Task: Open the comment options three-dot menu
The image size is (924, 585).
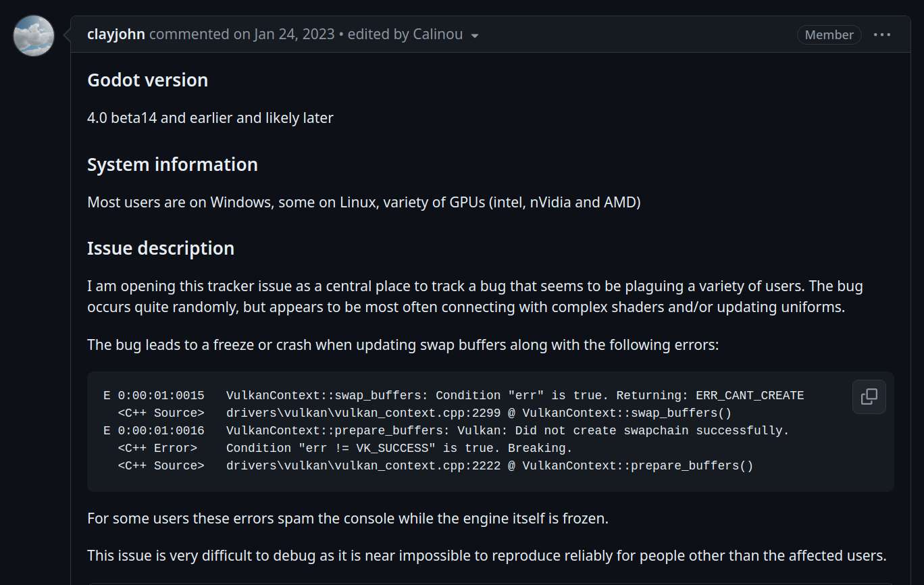Action: pos(882,34)
